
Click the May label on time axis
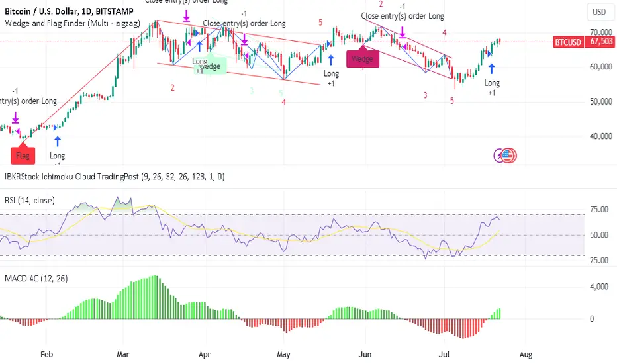pos(283,355)
